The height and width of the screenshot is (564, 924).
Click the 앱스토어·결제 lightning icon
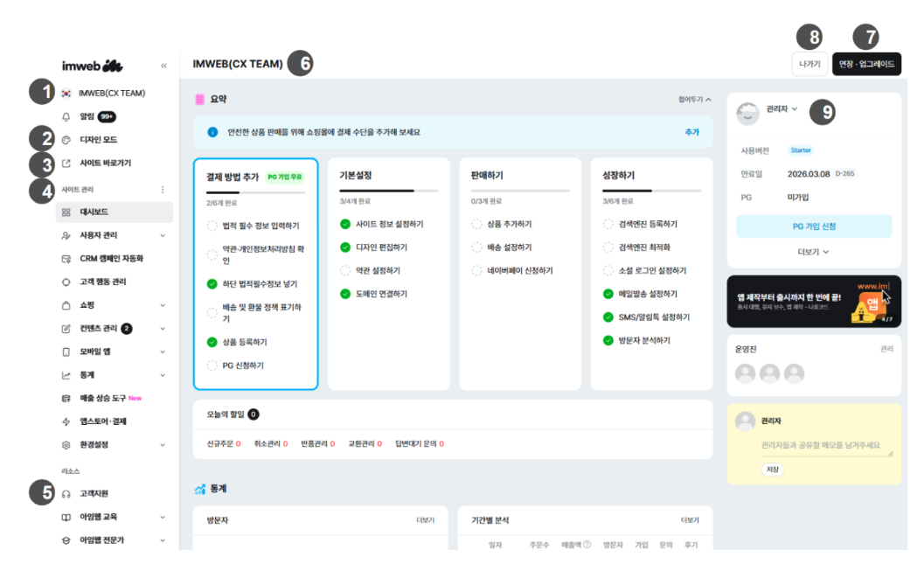[x=66, y=421]
